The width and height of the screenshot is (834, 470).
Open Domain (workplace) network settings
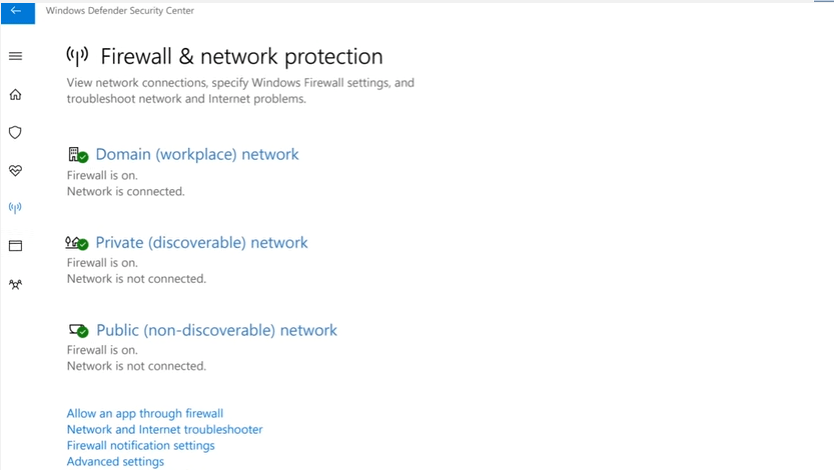pyautogui.click(x=197, y=155)
